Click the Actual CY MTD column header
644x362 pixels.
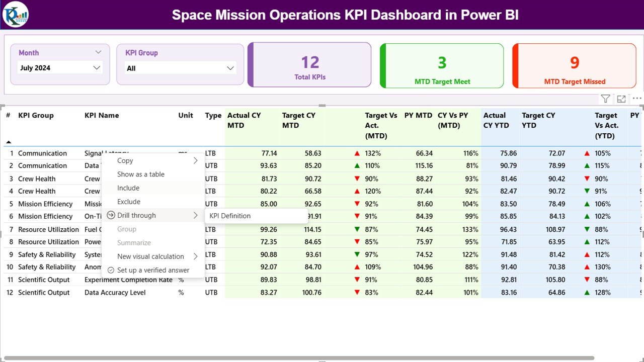(245, 120)
